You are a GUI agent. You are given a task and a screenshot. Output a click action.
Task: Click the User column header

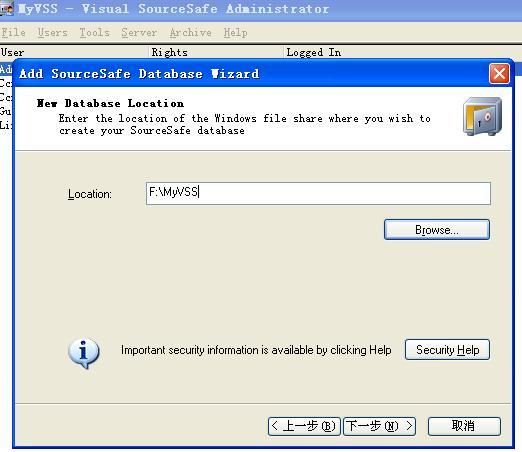[x=74, y=52]
